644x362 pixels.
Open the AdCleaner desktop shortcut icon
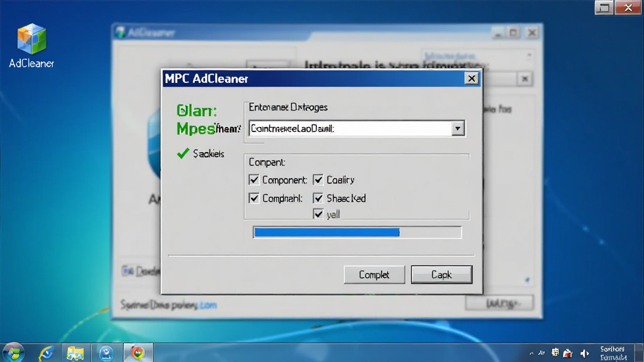click(x=31, y=39)
